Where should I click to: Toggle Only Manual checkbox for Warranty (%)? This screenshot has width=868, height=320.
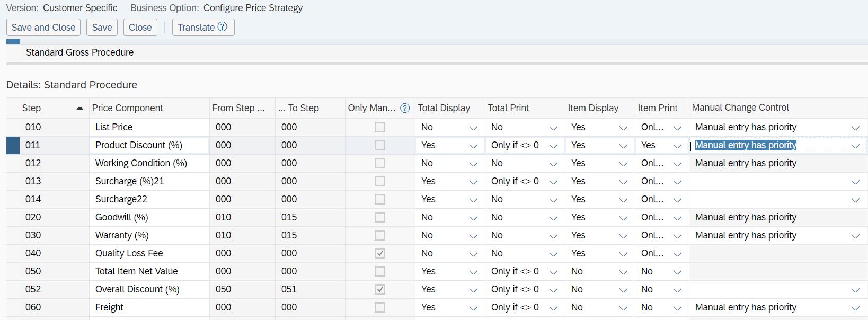pos(380,235)
